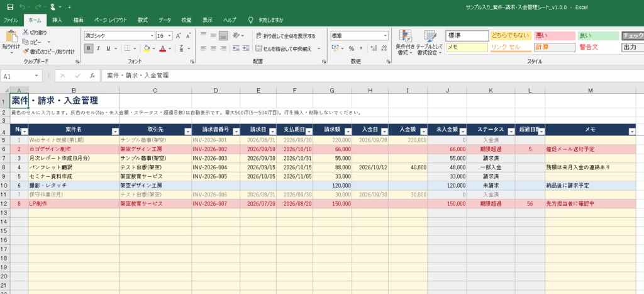Align text to the left
Screen dimensions: 644x294
point(203,48)
